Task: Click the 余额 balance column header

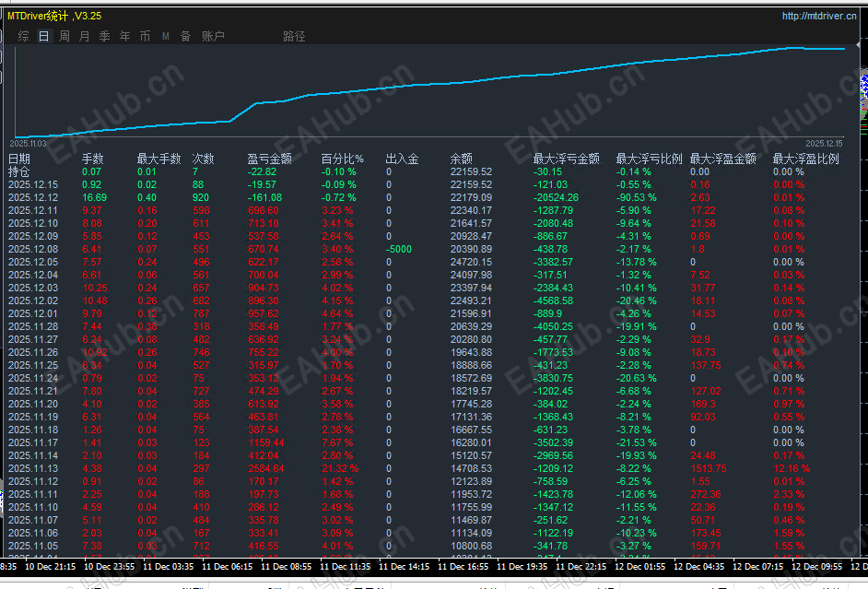Action: pyautogui.click(x=461, y=159)
